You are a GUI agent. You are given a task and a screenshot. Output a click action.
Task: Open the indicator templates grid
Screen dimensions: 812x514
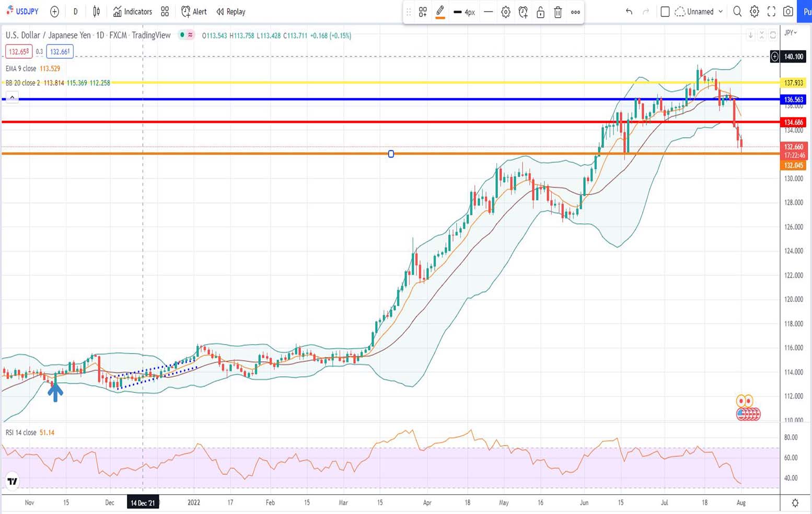(165, 11)
